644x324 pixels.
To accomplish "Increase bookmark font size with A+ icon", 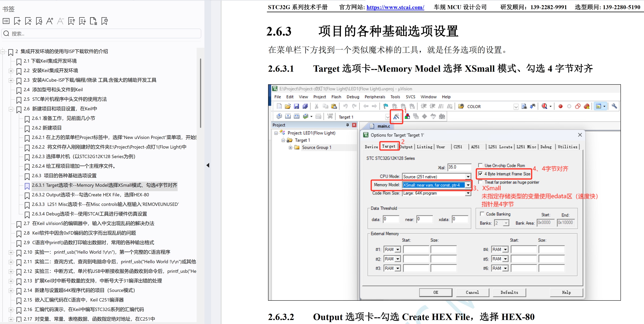I will coord(50,21).
